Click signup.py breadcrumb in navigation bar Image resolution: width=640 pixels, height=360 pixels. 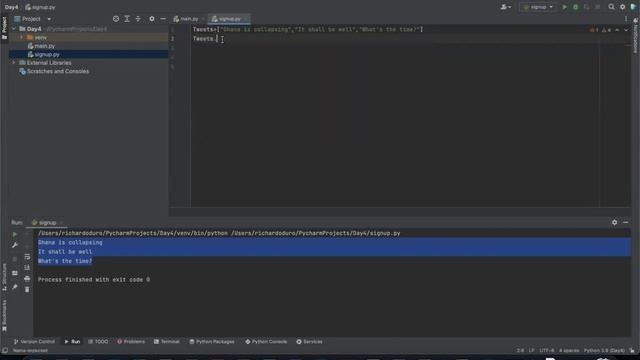pyautogui.click(x=40, y=7)
